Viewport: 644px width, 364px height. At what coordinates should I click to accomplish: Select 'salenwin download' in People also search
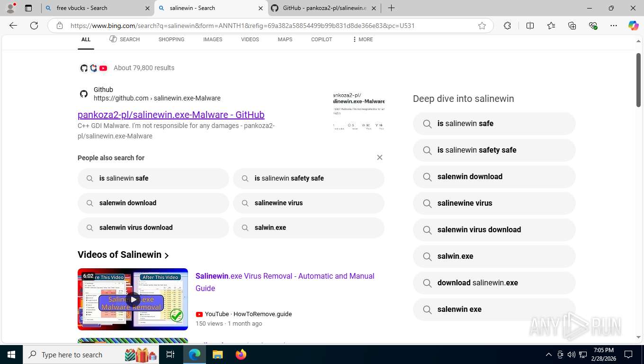pyautogui.click(x=153, y=203)
